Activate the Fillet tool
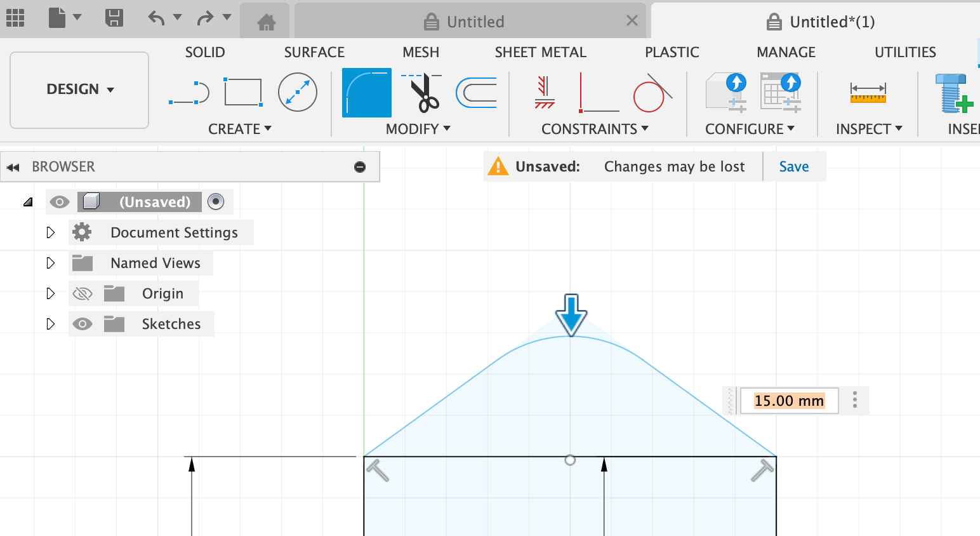The height and width of the screenshot is (536, 980). [366, 93]
